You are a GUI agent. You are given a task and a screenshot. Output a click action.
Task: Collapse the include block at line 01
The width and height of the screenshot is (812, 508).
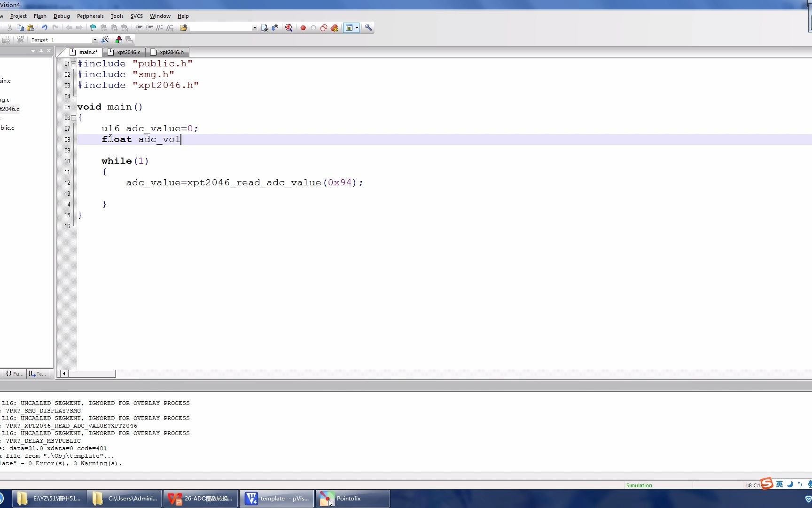click(73, 63)
